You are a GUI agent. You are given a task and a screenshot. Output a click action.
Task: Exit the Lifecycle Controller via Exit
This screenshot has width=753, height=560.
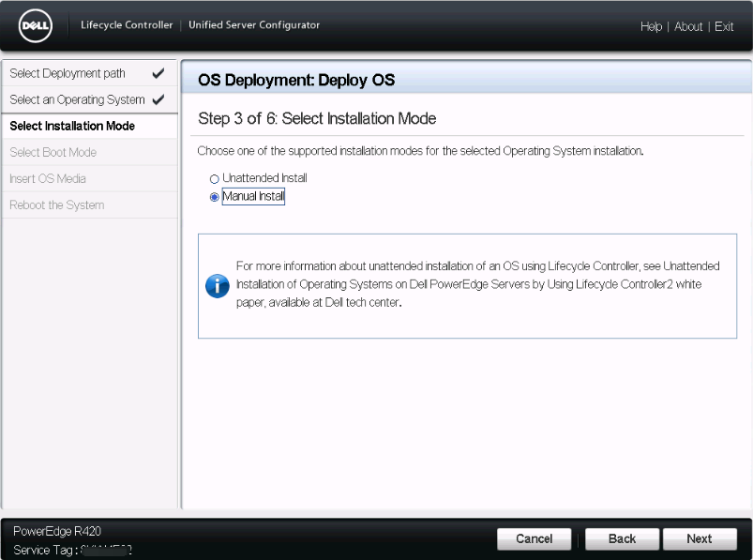(724, 26)
